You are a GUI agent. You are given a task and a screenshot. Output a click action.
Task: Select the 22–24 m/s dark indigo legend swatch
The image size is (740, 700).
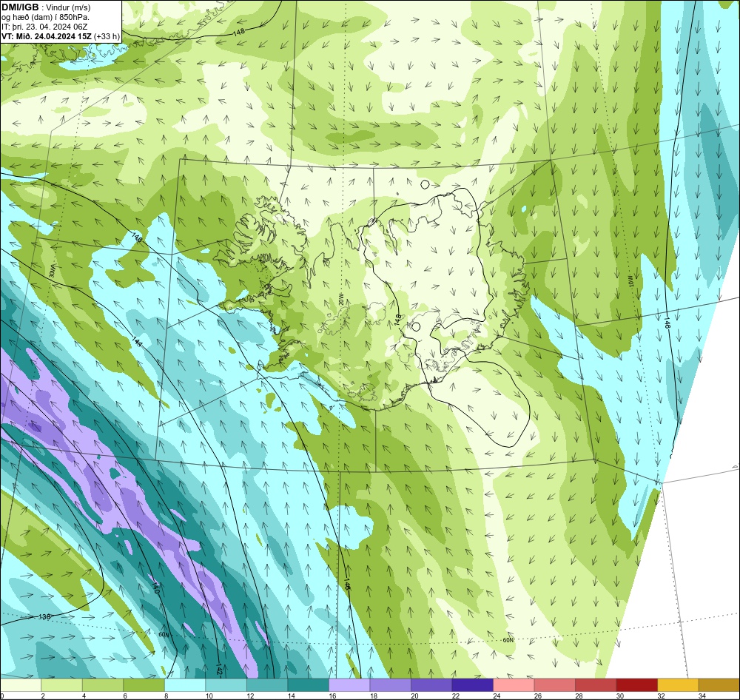[472, 685]
